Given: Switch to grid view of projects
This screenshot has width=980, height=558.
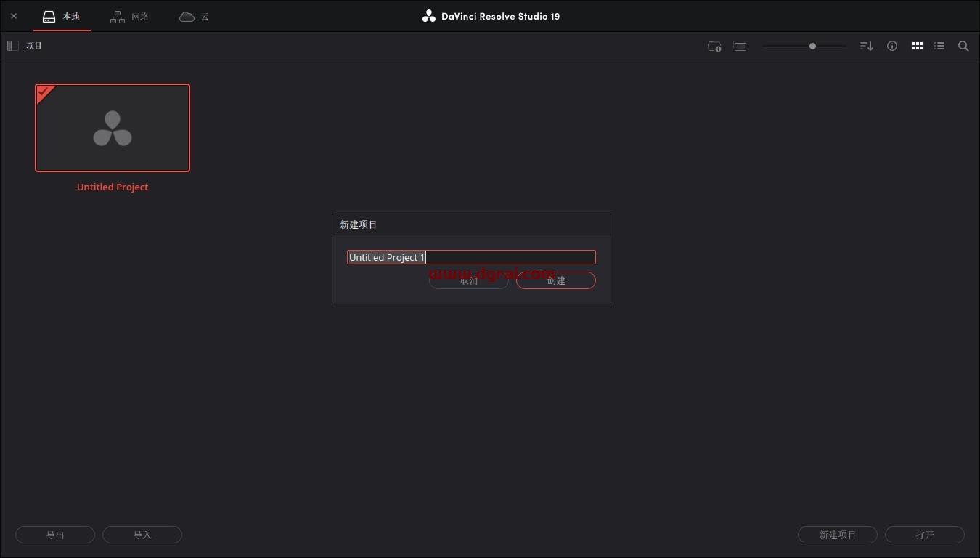Looking at the screenshot, I should point(917,46).
